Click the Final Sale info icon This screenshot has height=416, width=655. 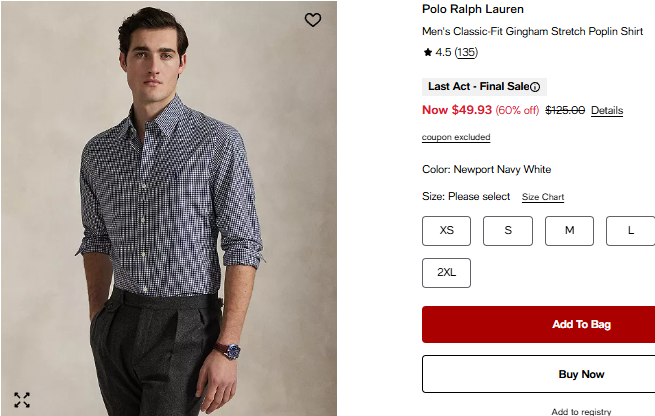click(535, 87)
